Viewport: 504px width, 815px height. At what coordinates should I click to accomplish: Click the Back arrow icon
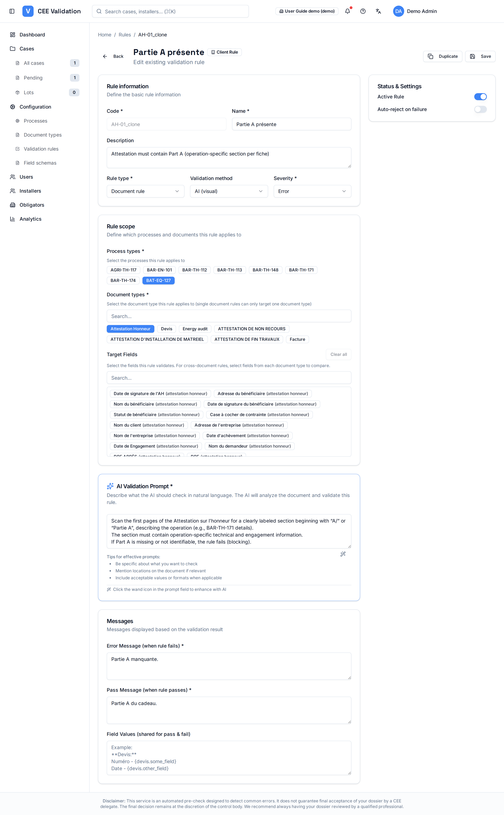click(x=105, y=56)
